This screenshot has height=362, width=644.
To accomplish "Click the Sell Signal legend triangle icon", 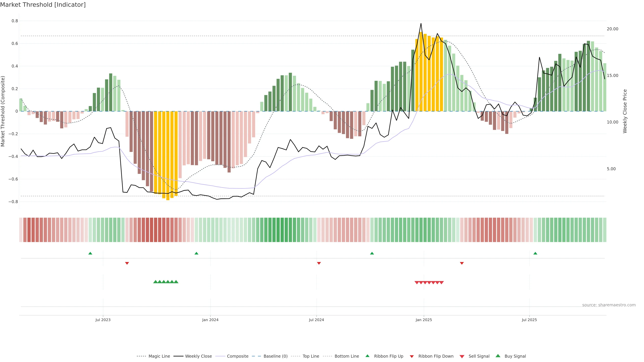I will [462, 356].
